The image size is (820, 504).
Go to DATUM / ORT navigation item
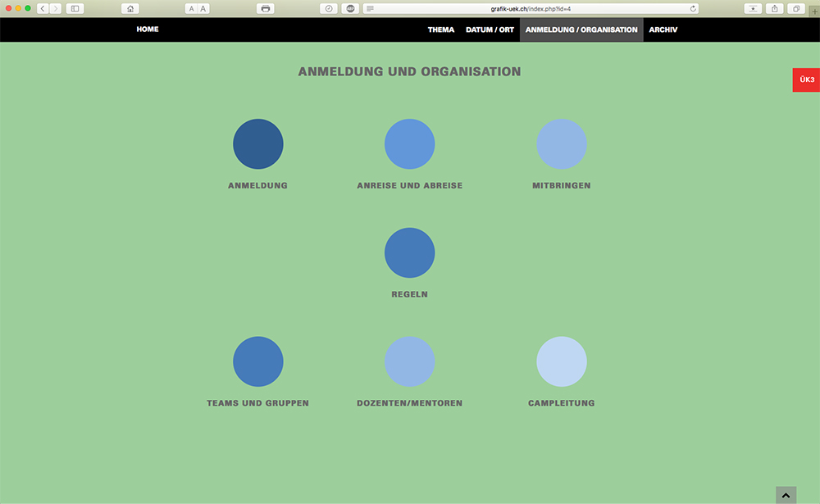(490, 30)
